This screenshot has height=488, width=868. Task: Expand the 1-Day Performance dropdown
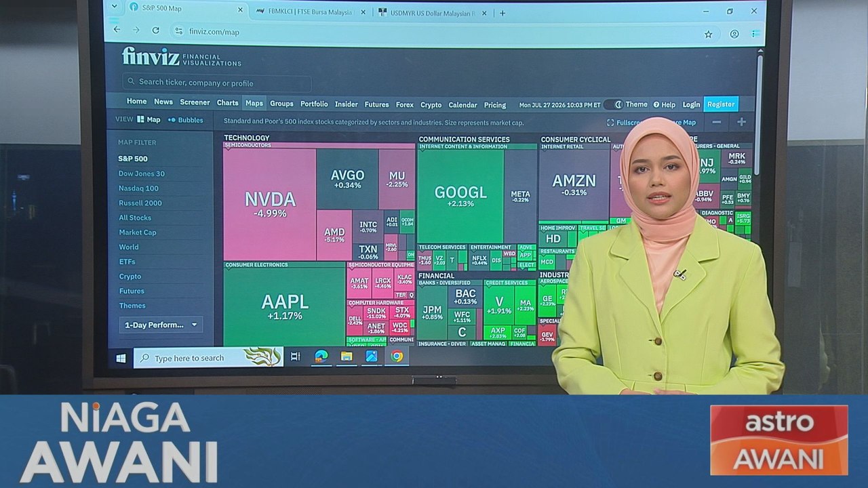(x=161, y=325)
